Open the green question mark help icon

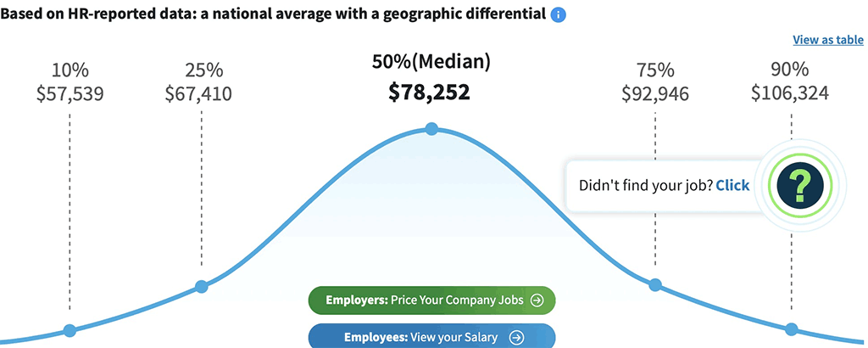799,183
